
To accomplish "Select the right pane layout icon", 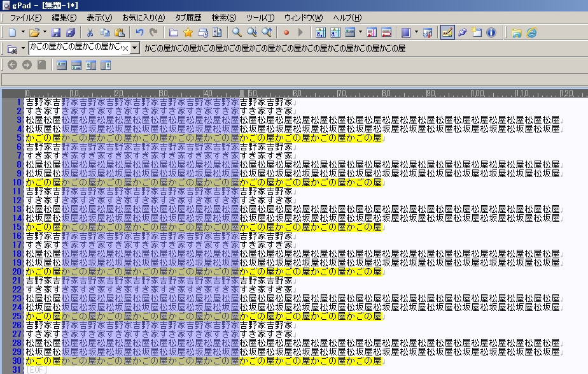I will click(x=106, y=66).
